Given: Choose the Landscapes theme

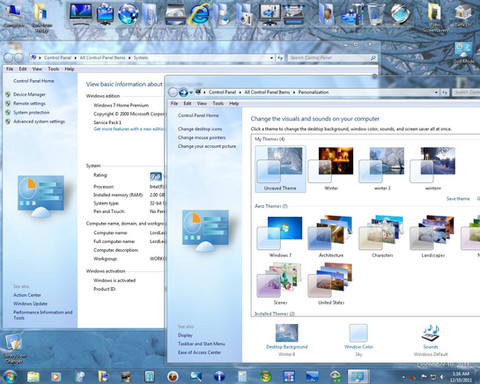Looking at the screenshot, I should [x=433, y=236].
